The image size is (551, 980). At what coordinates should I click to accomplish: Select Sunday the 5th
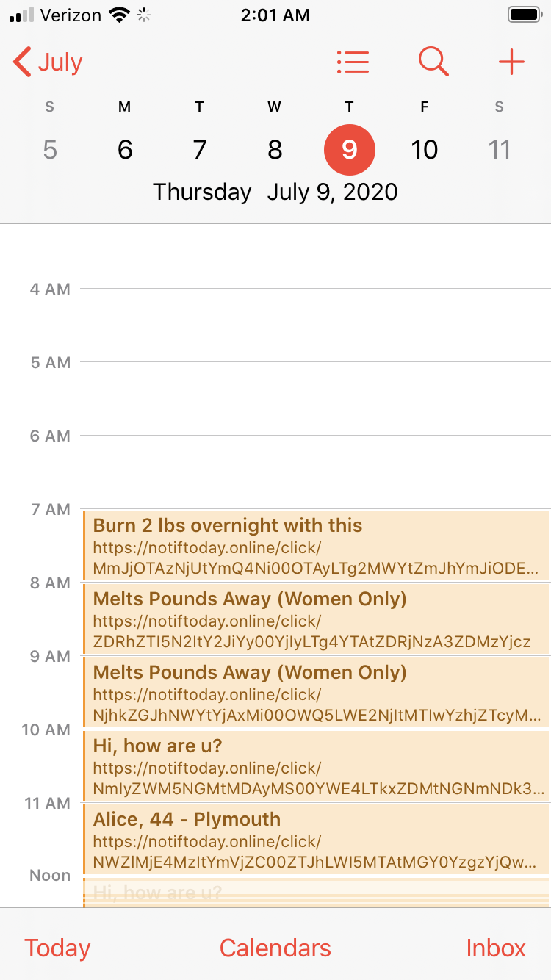tap(50, 150)
